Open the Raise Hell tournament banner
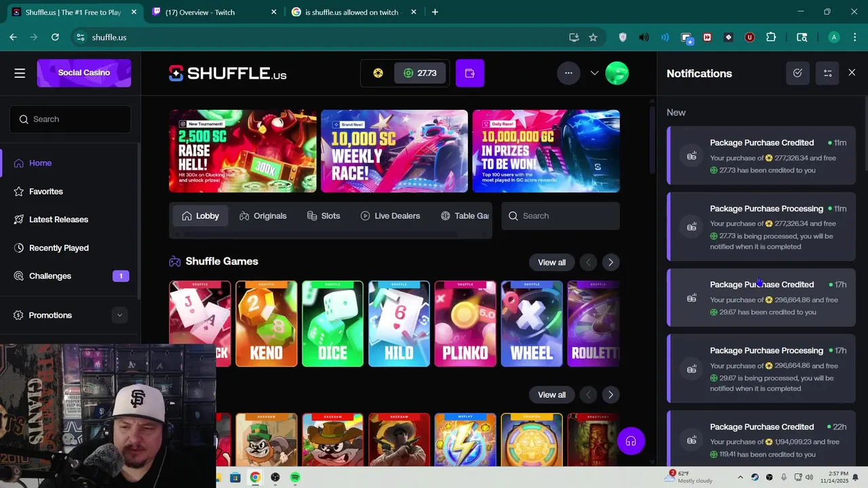Screen dimensions: 868x488 click(x=243, y=151)
